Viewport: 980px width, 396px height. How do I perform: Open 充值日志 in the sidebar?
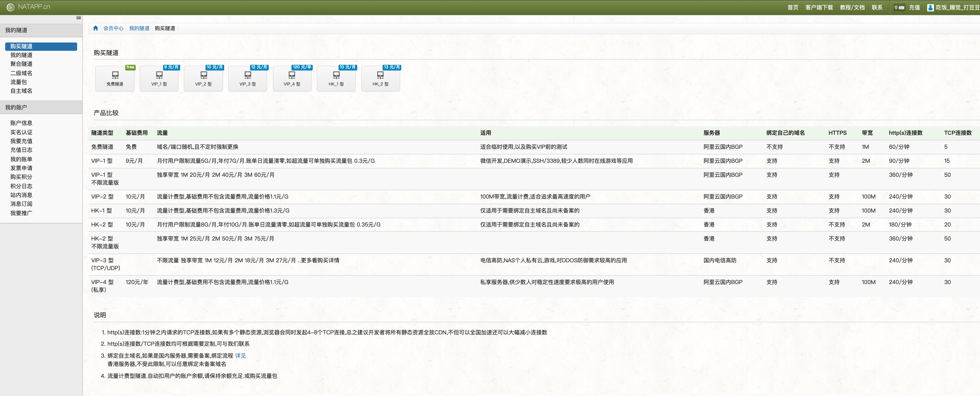(x=21, y=150)
